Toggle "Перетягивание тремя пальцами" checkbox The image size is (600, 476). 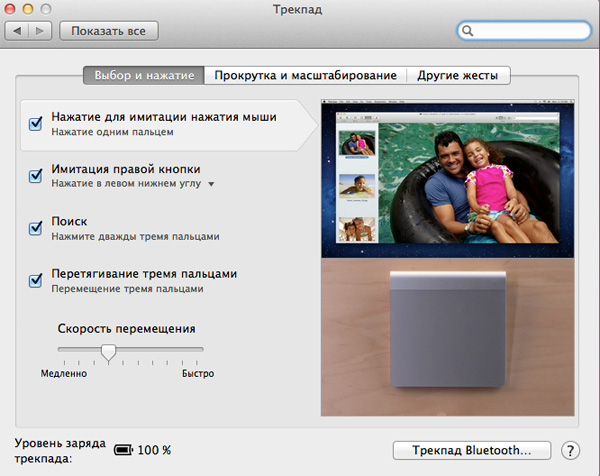[35, 280]
